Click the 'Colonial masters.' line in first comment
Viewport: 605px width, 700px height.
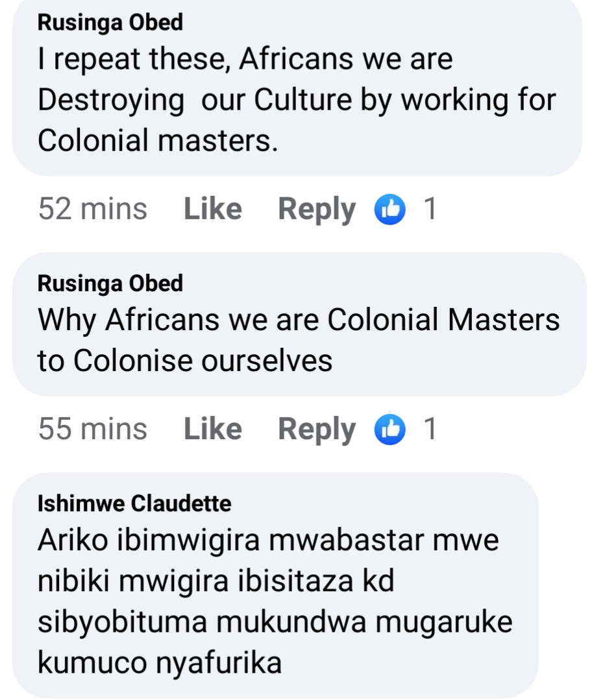click(158, 141)
